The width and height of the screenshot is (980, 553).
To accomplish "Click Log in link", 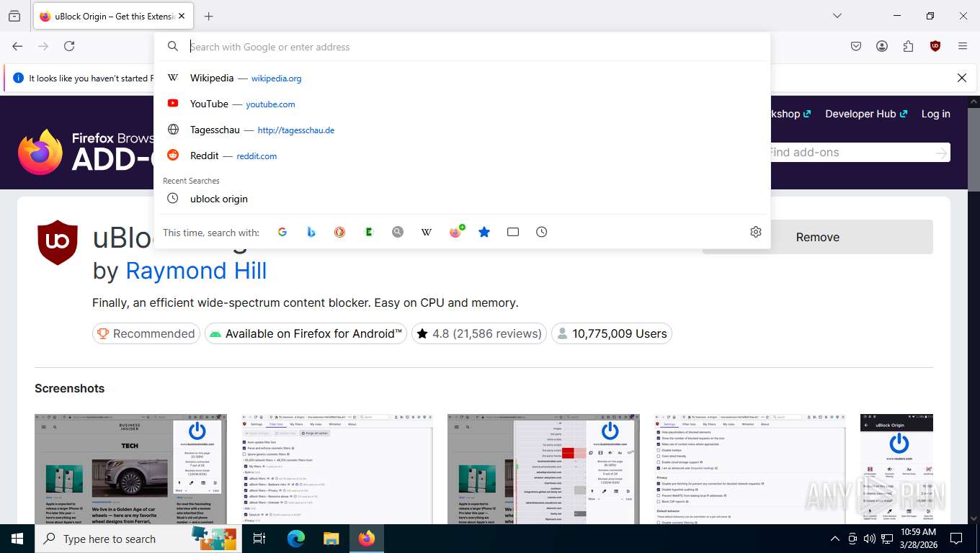I will pos(935,114).
